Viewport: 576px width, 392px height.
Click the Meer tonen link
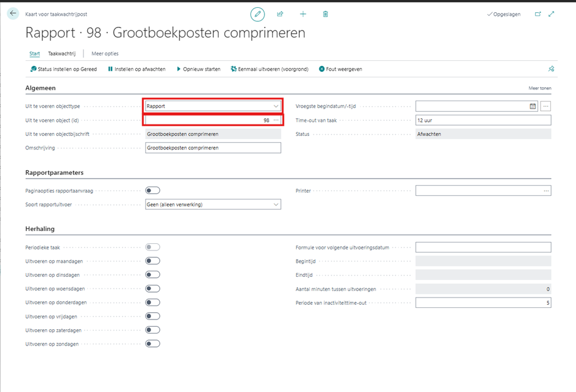pos(539,88)
